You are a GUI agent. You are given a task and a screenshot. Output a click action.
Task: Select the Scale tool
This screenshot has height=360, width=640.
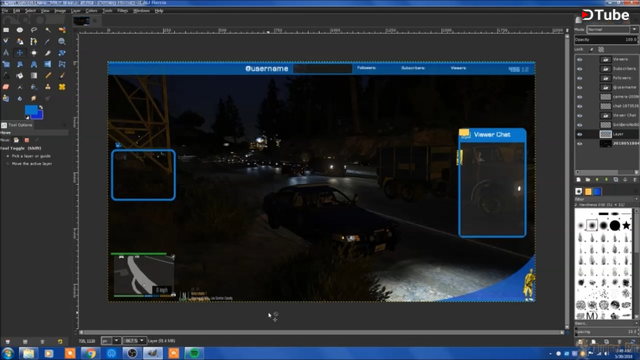6,64
